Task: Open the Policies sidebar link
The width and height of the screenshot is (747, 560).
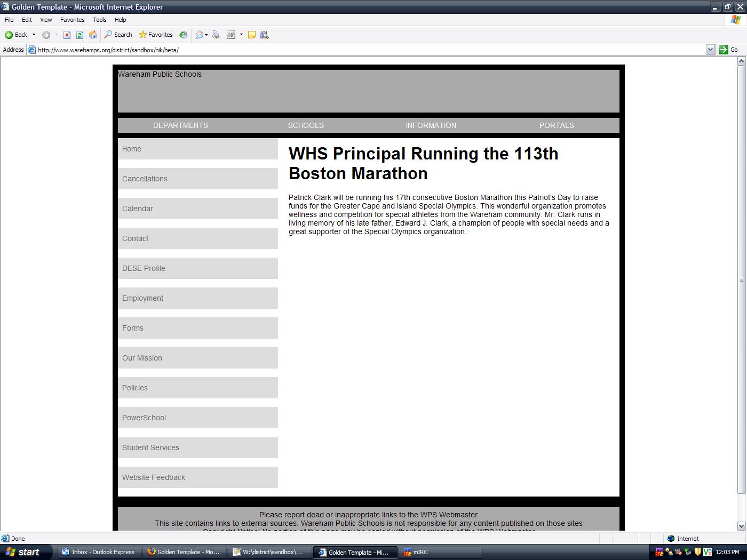Action: click(198, 388)
